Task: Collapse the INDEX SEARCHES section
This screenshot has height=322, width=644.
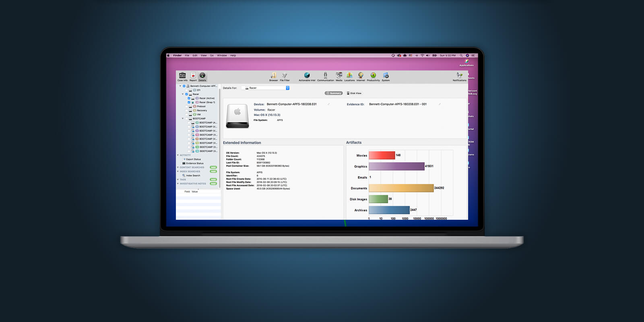Action: [x=178, y=171]
